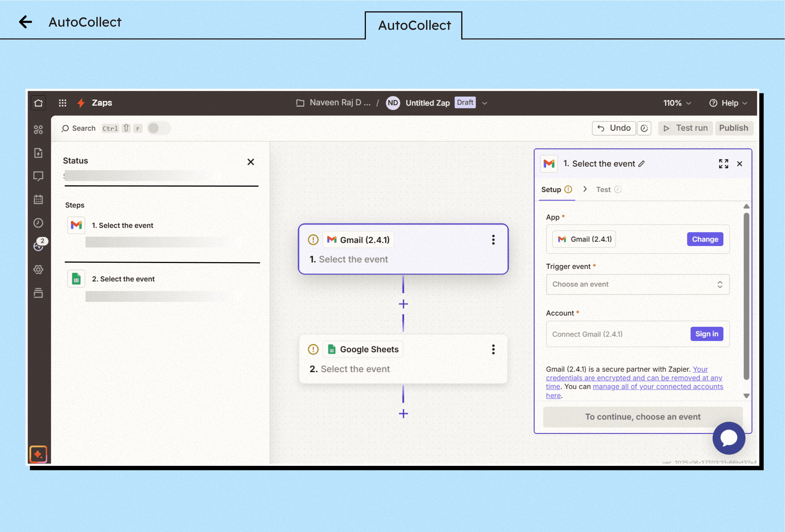The width and height of the screenshot is (785, 532).
Task: Expand the step editor panel to fullscreen
Action: point(723,164)
